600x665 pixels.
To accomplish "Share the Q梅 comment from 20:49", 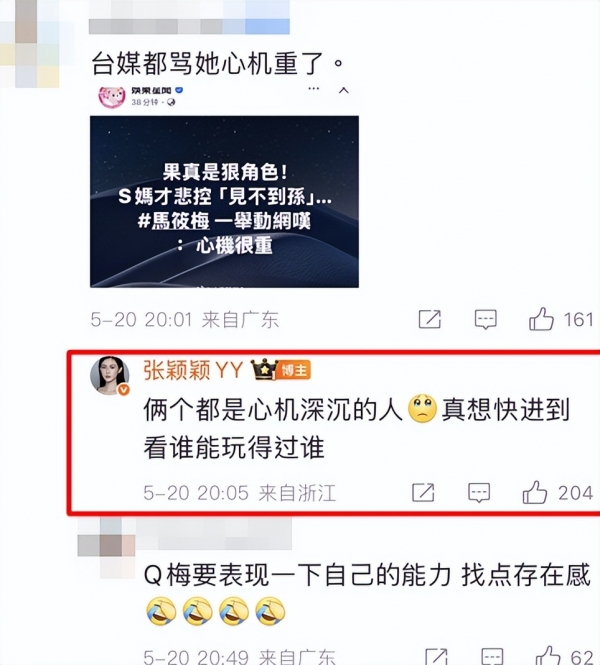I will 436,656.
